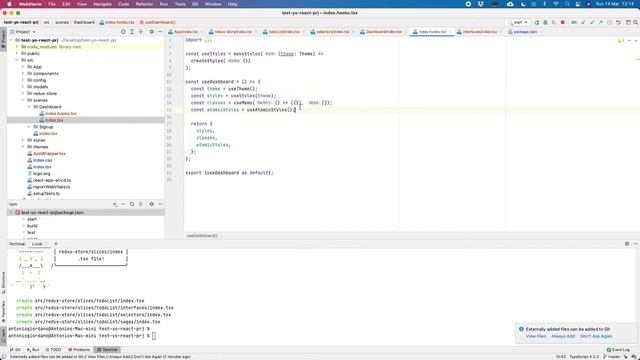Open the Git tool window button
The width and height of the screenshot is (640, 360).
tap(15, 350)
